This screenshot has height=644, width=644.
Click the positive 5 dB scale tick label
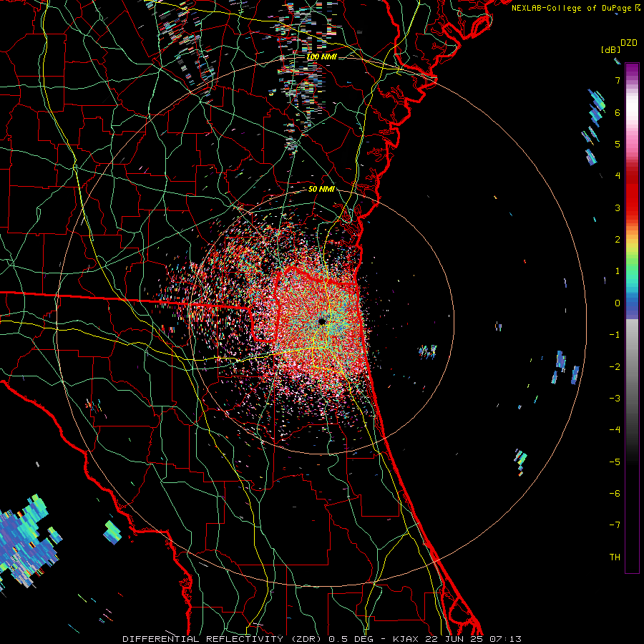point(618,144)
